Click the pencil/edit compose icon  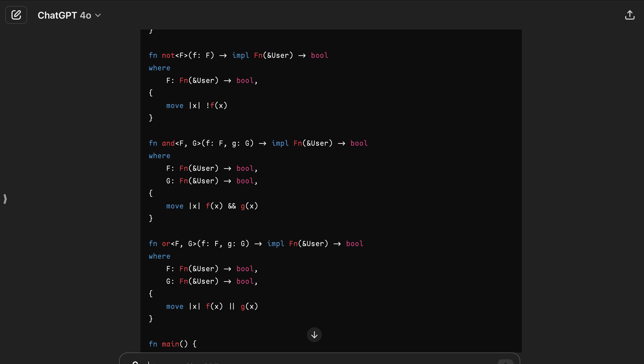coord(16,15)
